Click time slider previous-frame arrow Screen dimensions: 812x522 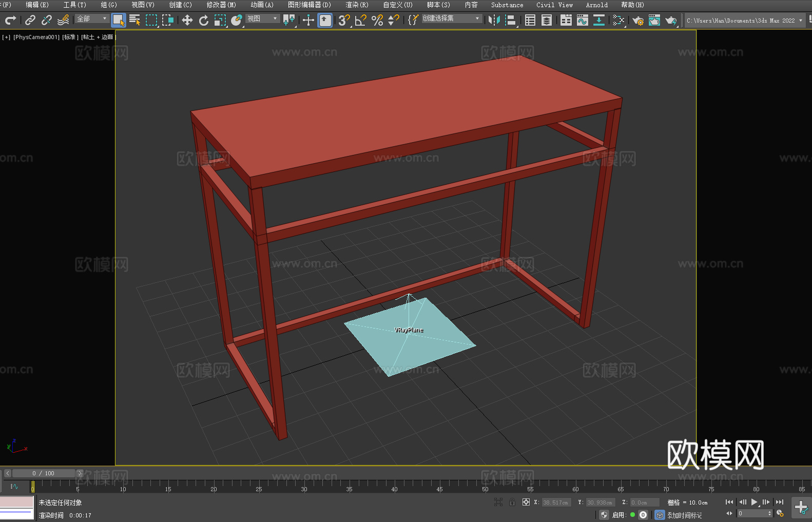click(x=8, y=473)
